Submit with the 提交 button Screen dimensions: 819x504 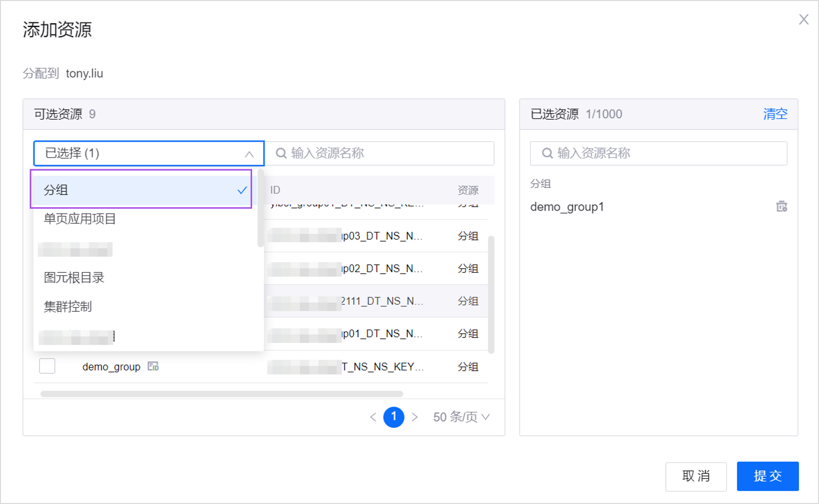[768, 476]
